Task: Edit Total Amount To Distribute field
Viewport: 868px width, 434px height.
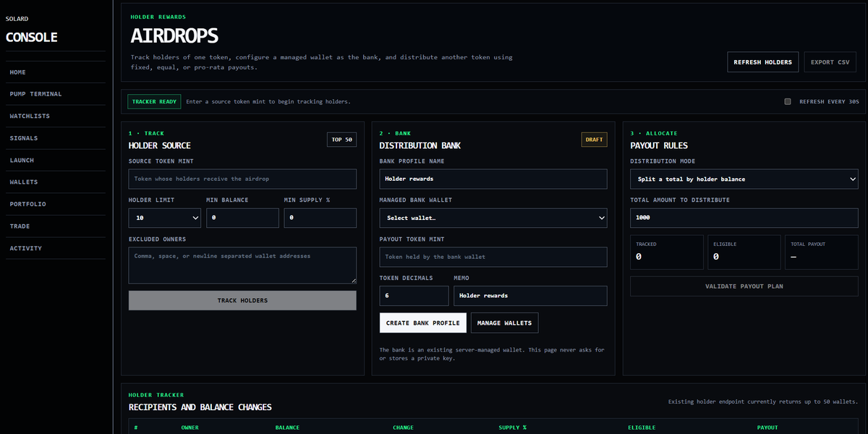Action: point(744,218)
